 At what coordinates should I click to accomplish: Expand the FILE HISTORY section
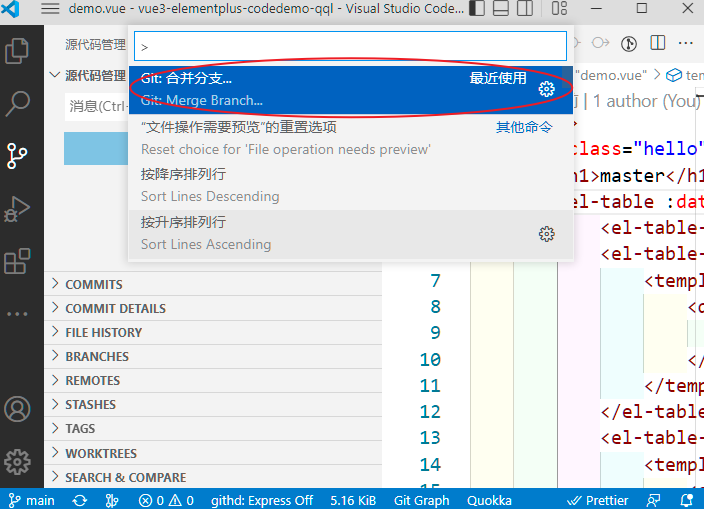coord(213,332)
